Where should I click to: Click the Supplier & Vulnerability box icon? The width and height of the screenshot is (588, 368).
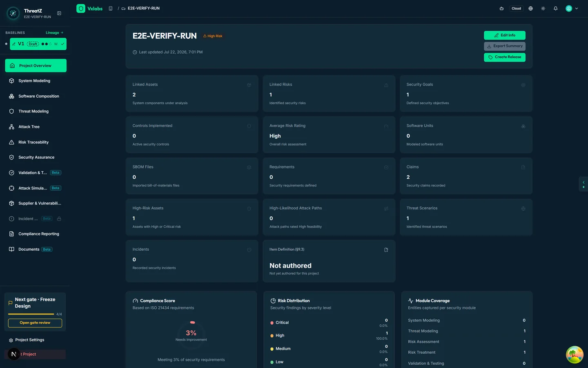point(11,203)
